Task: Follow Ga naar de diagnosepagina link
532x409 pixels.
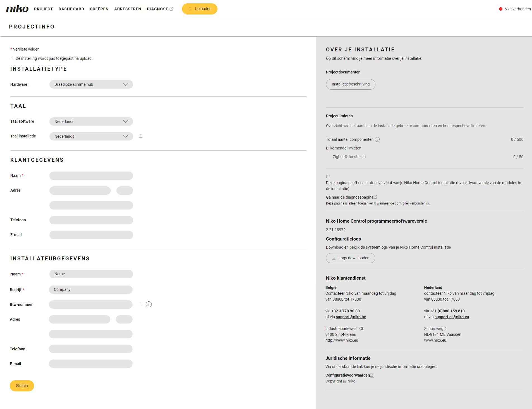Action: (x=351, y=197)
